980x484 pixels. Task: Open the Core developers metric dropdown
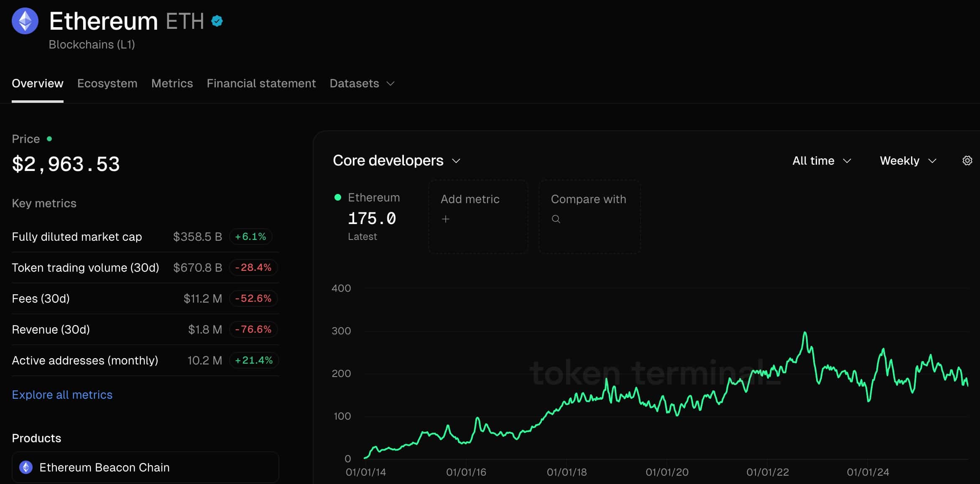[396, 161]
